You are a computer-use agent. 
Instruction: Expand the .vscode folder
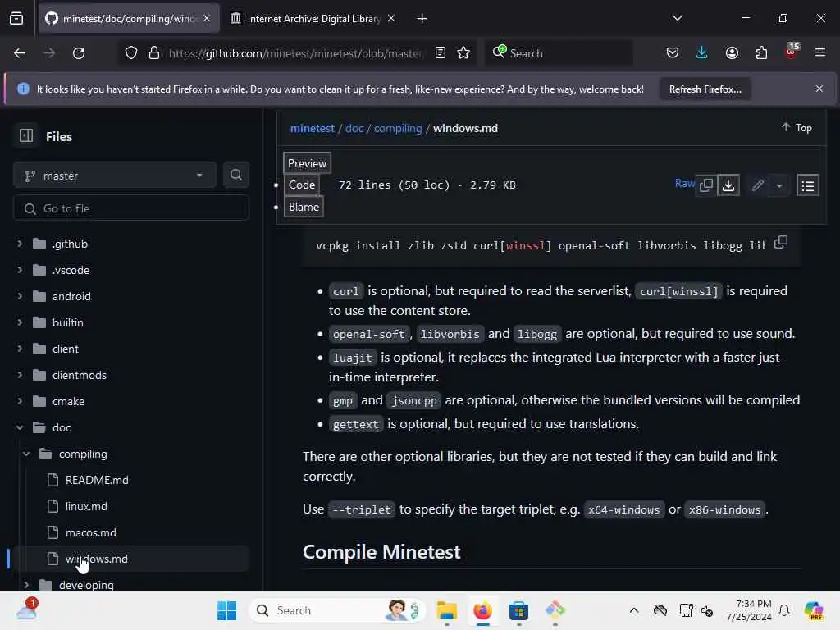[20, 270]
